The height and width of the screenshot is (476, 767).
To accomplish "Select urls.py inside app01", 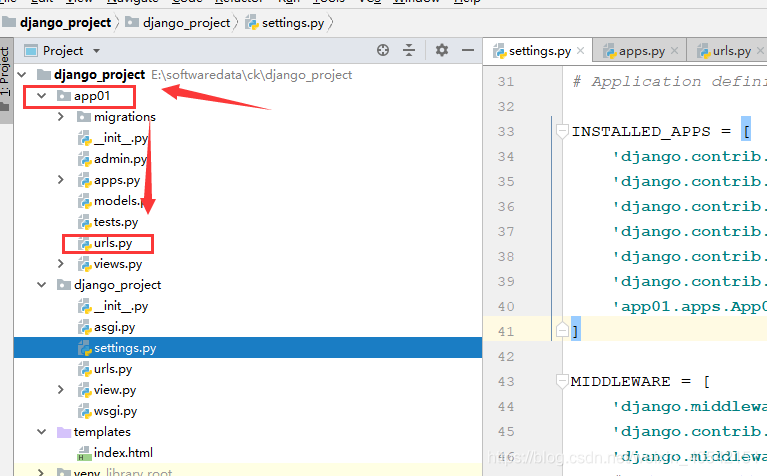I will (113, 243).
